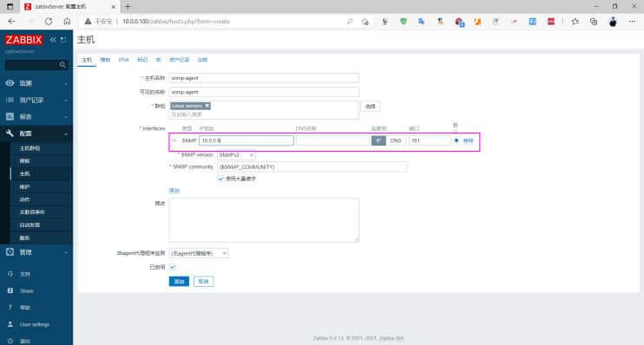644x345 pixels.
Task: Open the 资产记录 inventory list icon
Action: pos(10,100)
